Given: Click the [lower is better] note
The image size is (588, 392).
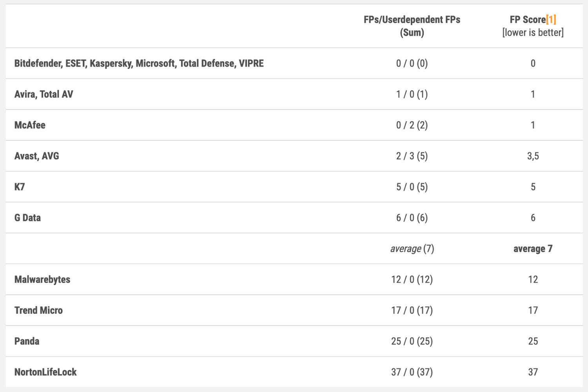Looking at the screenshot, I should pyautogui.click(x=533, y=33).
